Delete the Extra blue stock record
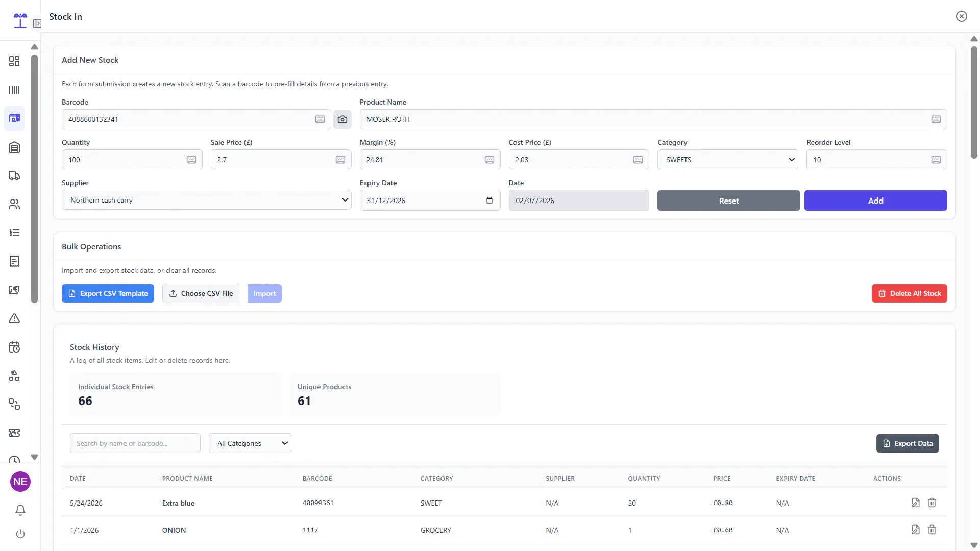The width and height of the screenshot is (980, 551). click(x=932, y=503)
